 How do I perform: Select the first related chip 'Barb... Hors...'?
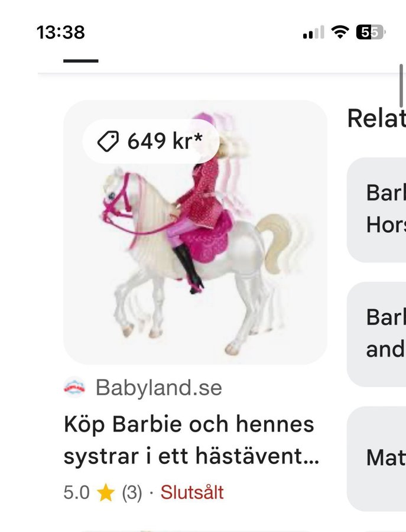tap(376, 210)
